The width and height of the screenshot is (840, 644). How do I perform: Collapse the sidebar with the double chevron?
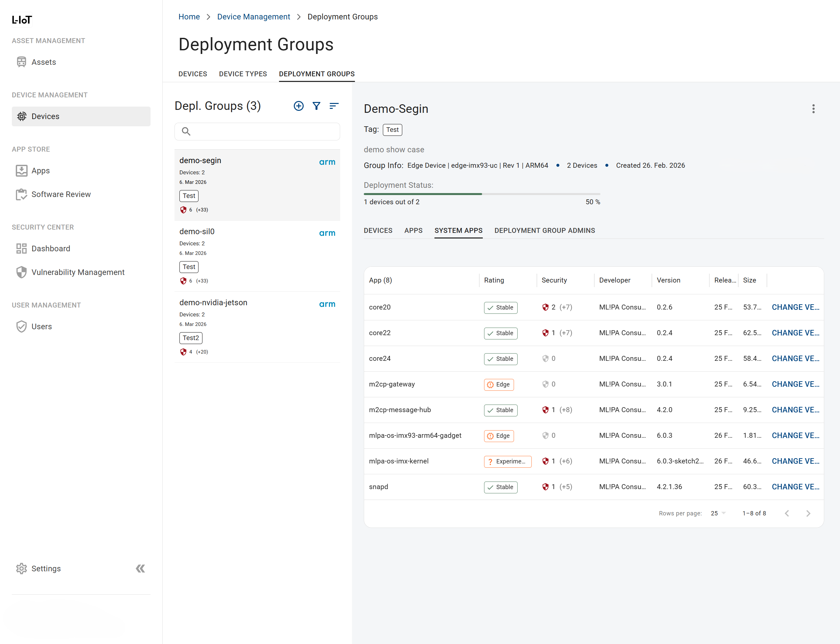(x=140, y=568)
